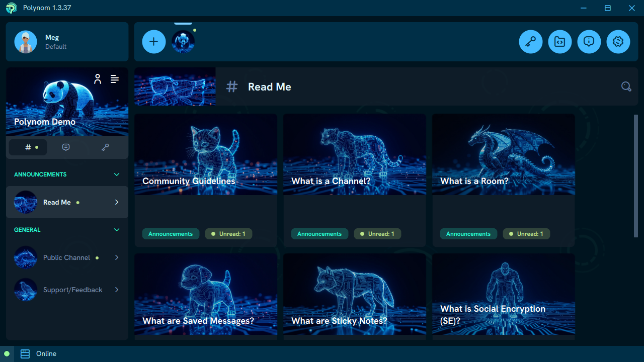Switch to the channels hash tab
Screen dimensions: 644x362
click(x=28, y=147)
